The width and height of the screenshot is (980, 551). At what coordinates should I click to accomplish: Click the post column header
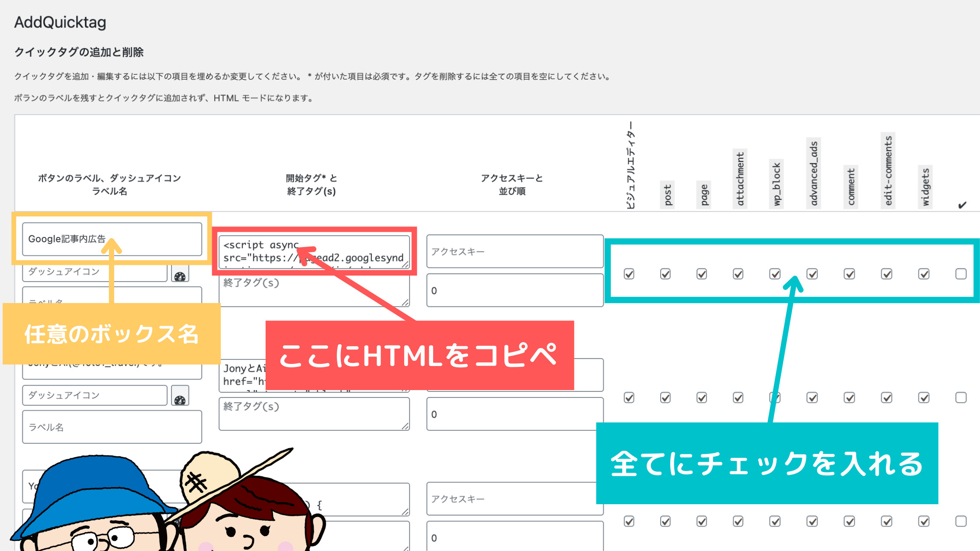click(667, 195)
